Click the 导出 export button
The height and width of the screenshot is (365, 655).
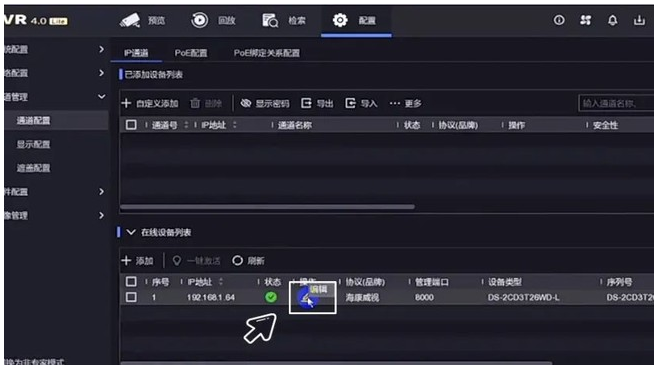point(317,103)
